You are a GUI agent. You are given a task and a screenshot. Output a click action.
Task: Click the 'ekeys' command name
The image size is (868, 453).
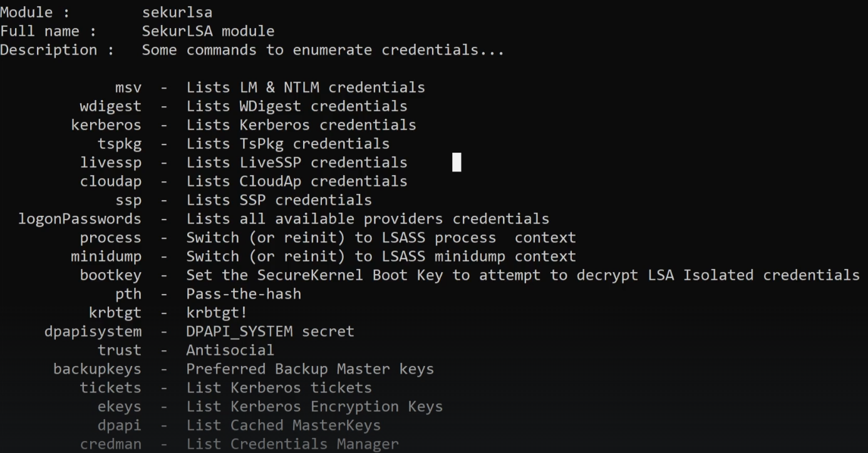click(119, 406)
